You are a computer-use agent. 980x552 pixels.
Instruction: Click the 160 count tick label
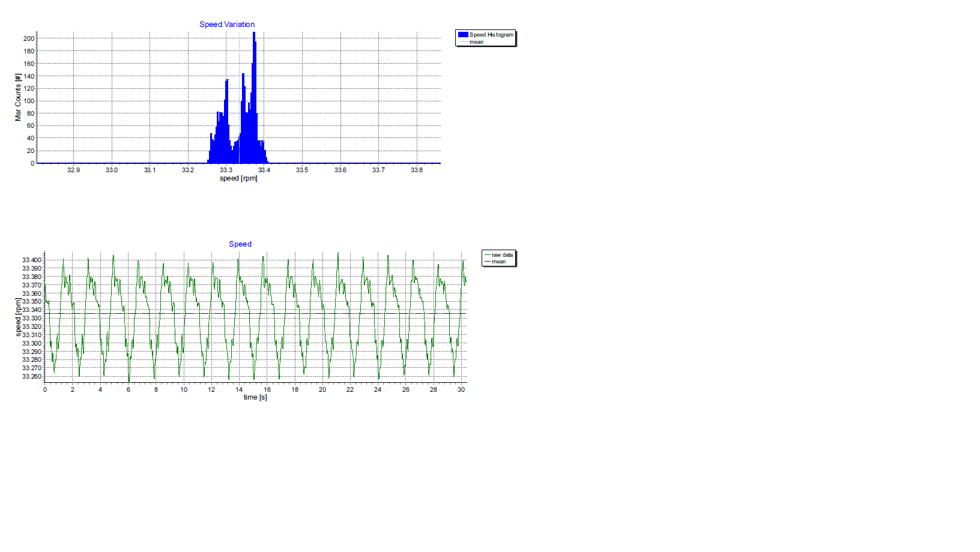(x=29, y=64)
